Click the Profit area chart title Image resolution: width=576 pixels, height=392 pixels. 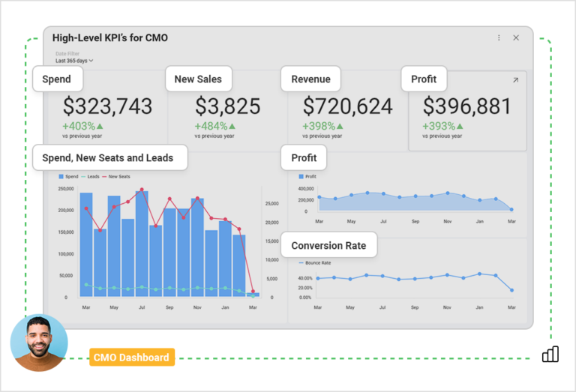(x=304, y=157)
